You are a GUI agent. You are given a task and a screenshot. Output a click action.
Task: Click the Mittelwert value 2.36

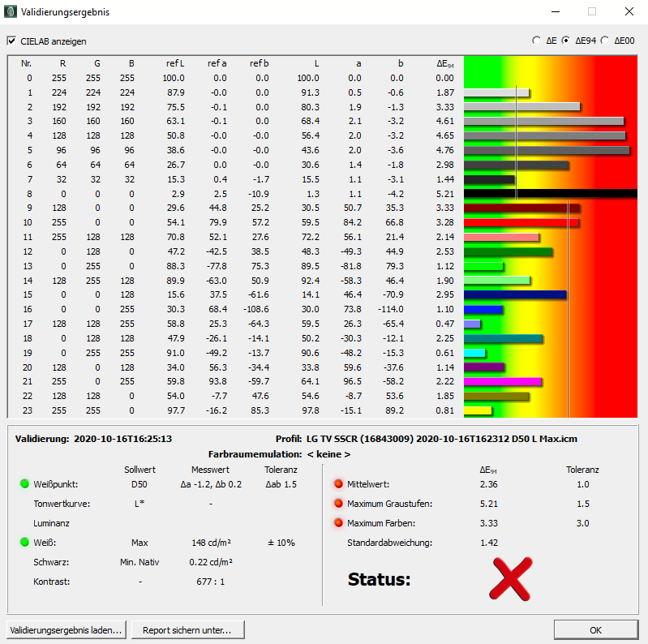point(488,484)
